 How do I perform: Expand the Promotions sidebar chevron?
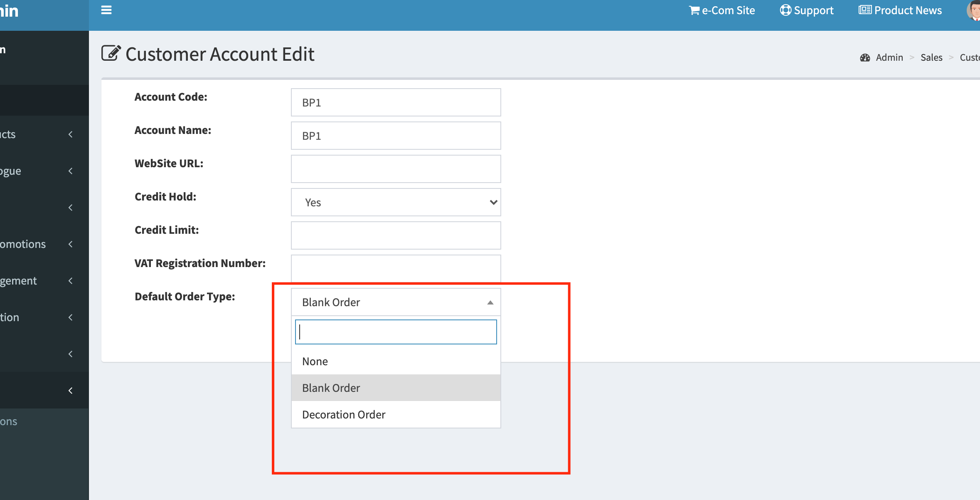tap(71, 244)
